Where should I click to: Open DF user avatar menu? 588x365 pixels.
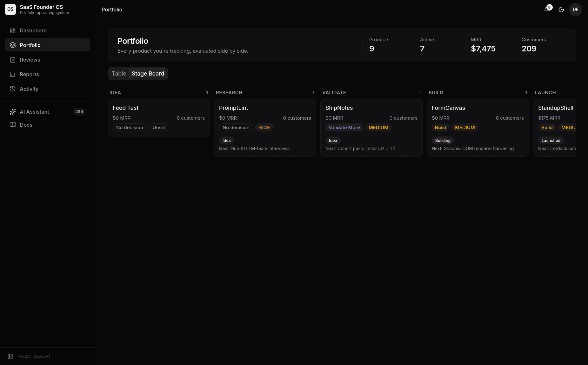576,10
